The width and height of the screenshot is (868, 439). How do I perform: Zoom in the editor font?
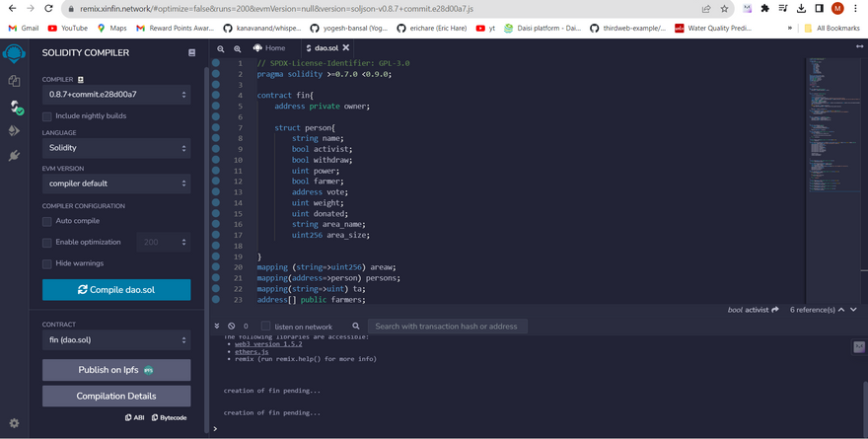[x=238, y=48]
